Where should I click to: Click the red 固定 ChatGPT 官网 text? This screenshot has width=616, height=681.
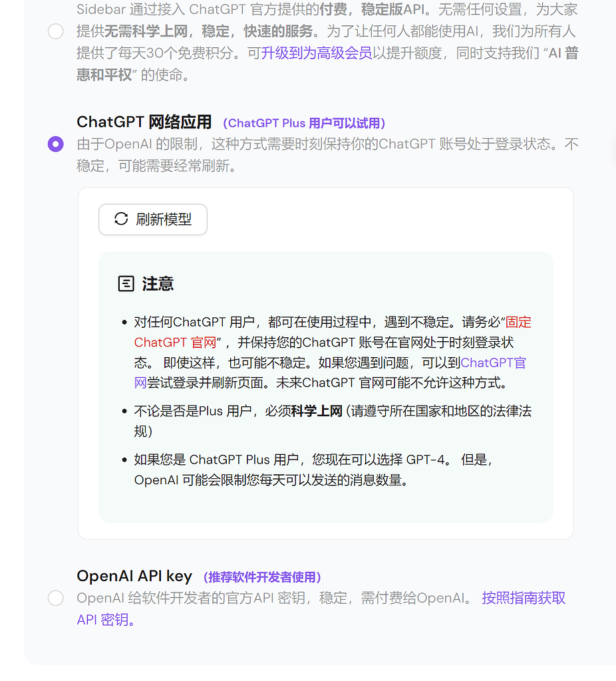(333, 333)
